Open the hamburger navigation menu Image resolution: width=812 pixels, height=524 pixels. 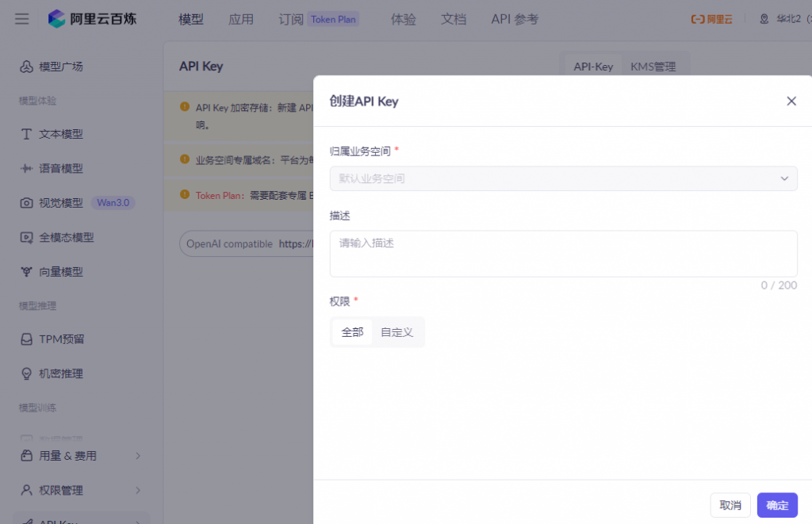pos(21,19)
